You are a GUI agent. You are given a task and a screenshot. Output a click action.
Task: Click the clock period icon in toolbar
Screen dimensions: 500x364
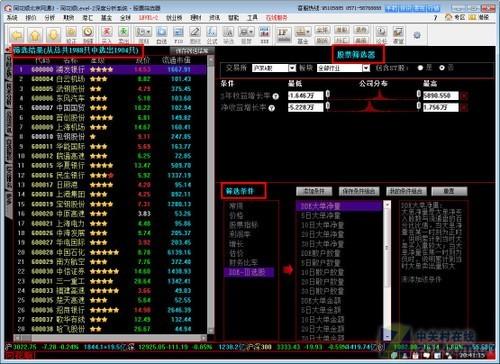point(88,32)
